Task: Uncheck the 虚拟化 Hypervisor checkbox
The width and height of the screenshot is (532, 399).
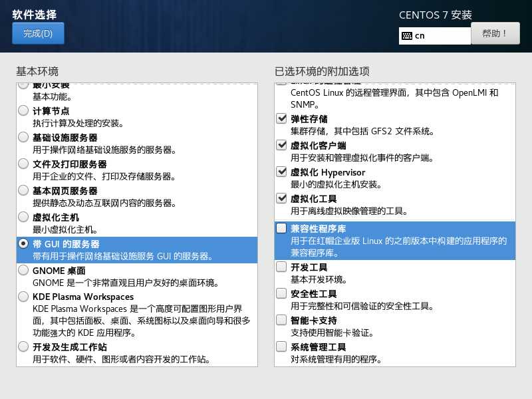Action: point(281,172)
